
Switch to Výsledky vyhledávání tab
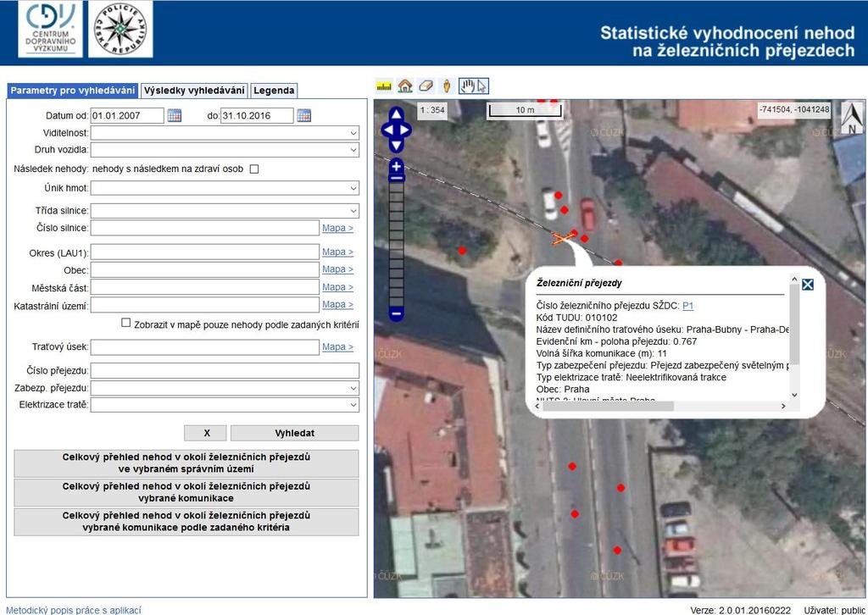tap(194, 91)
